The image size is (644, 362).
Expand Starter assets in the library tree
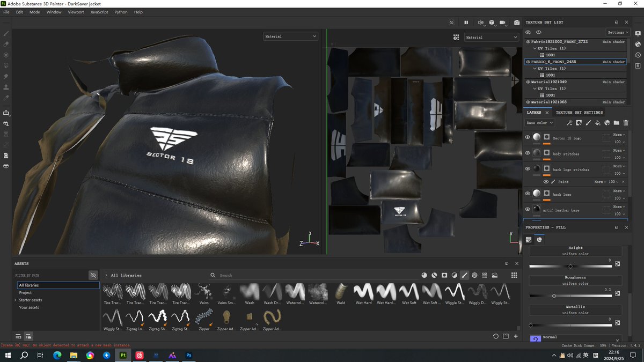pos(15,300)
